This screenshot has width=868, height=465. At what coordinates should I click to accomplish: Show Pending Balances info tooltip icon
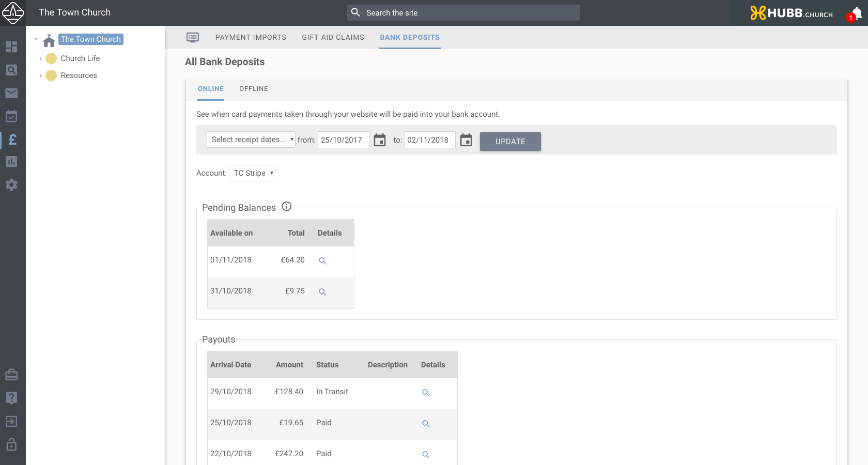tap(287, 207)
